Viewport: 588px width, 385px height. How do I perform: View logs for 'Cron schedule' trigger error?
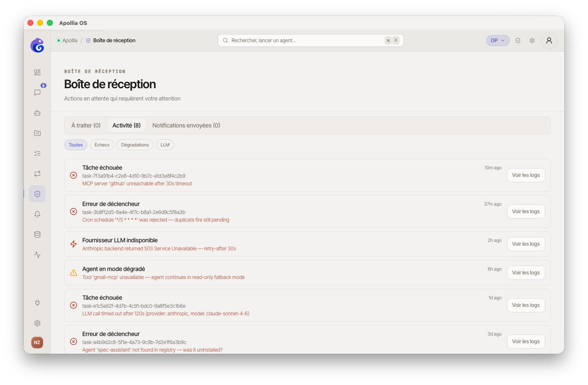tap(526, 211)
